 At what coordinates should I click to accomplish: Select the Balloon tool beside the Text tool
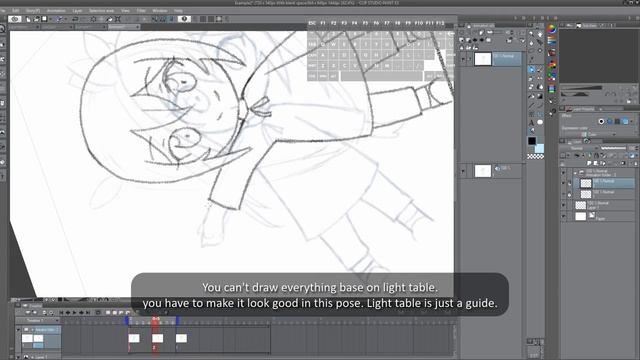tap(540, 122)
